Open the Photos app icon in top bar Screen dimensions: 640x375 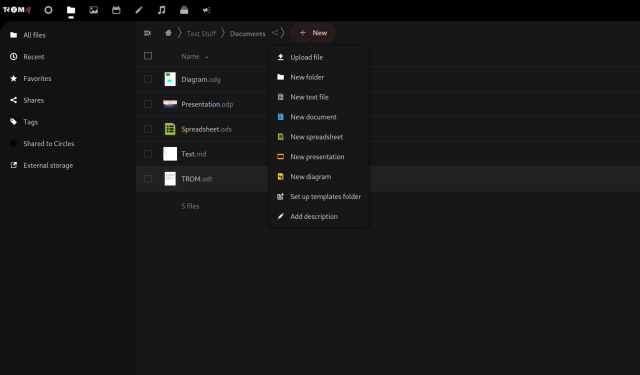(x=93, y=10)
